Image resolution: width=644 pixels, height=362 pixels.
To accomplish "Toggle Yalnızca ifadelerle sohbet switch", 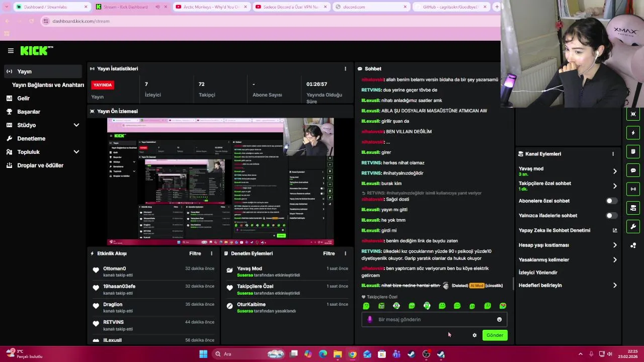I will coord(611,216).
